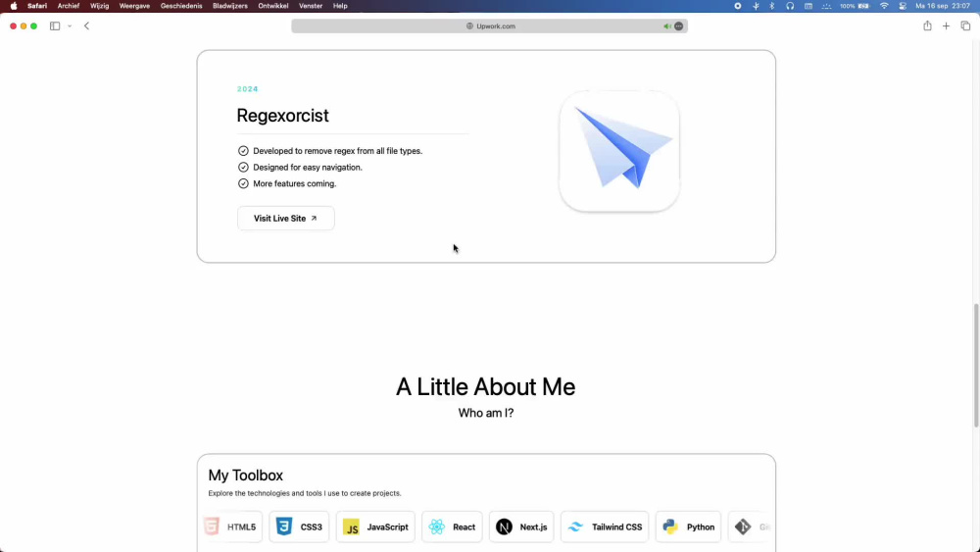Viewport: 980px width, 552px height.
Task: Click the HTML5 toolbox chip
Action: point(231,527)
